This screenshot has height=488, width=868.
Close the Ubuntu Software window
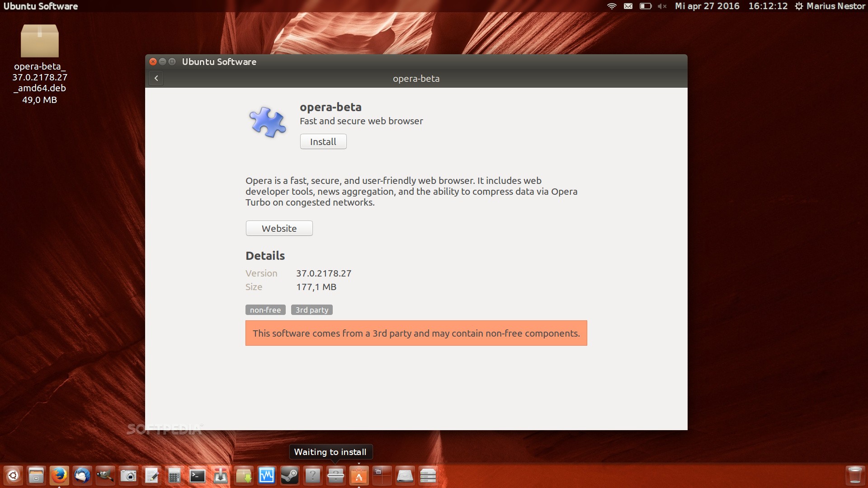pyautogui.click(x=153, y=61)
